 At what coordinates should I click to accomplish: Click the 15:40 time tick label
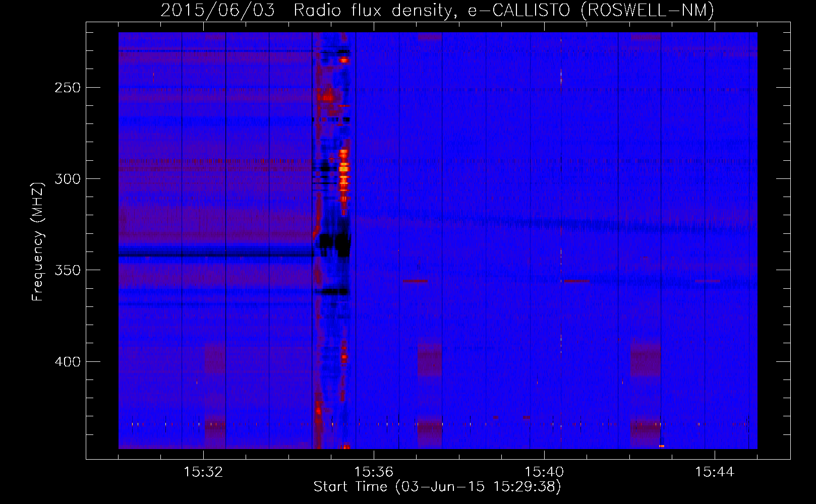click(544, 472)
